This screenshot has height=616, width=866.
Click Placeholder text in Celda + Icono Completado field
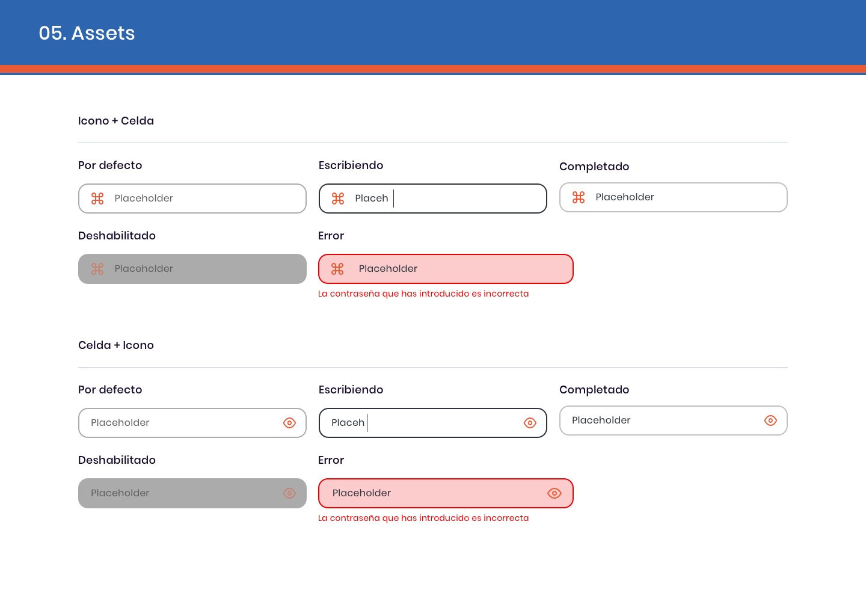click(601, 420)
